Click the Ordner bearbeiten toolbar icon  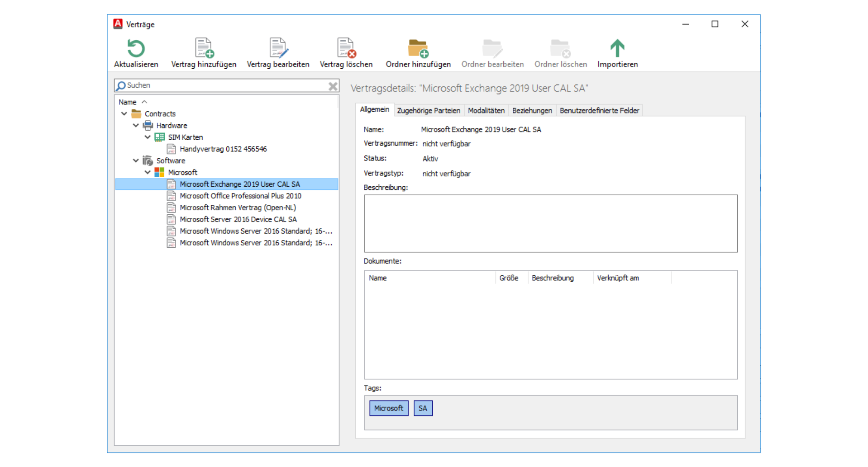pos(492,48)
